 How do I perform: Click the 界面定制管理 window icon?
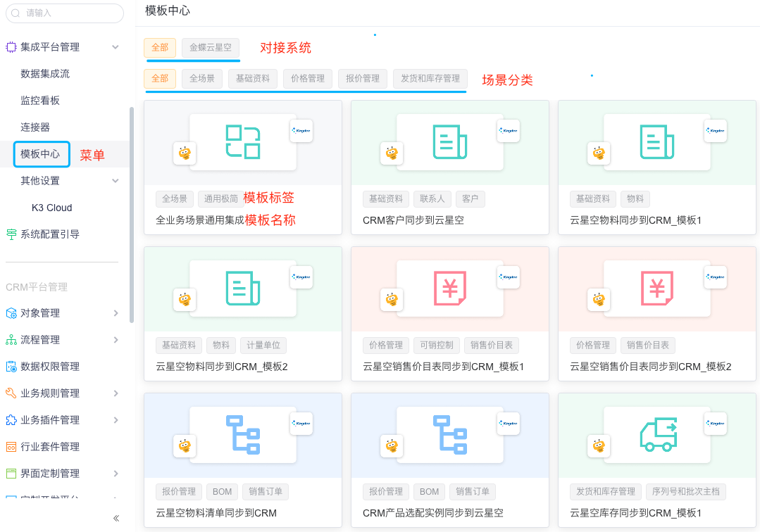(11, 474)
